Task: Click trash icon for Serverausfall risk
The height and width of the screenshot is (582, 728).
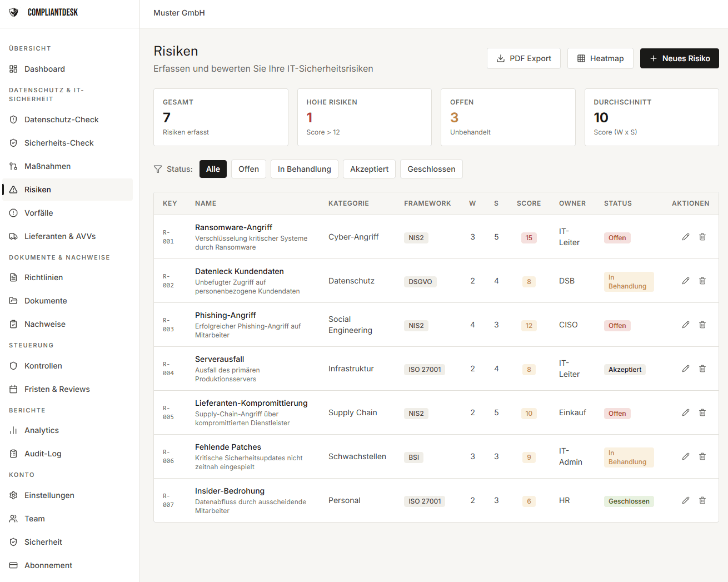Action: (702, 369)
